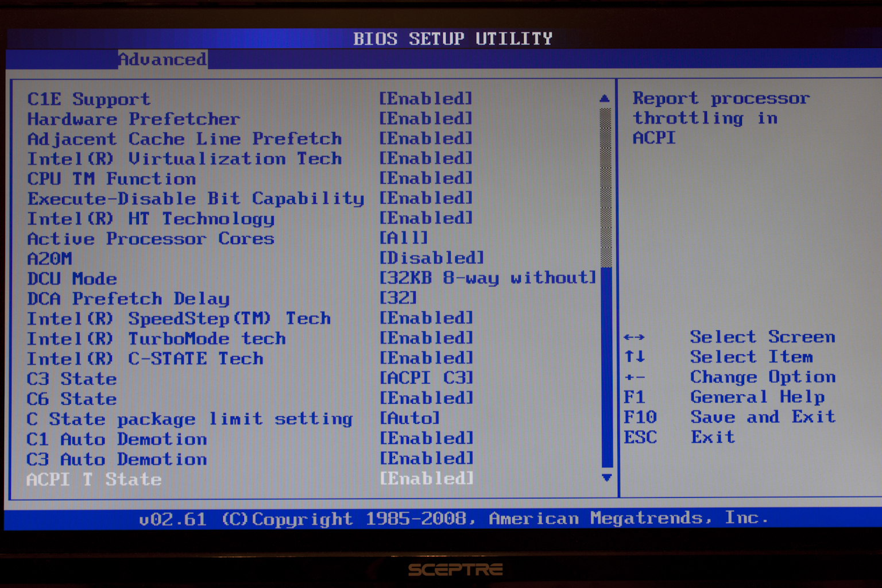Select the C3 Auto Demotion label

coord(117,459)
